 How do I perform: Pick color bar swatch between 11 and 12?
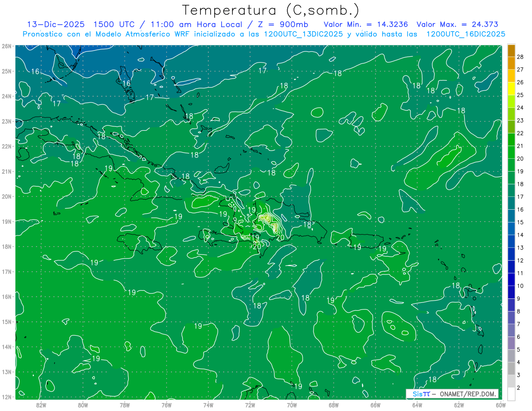pos(511,266)
